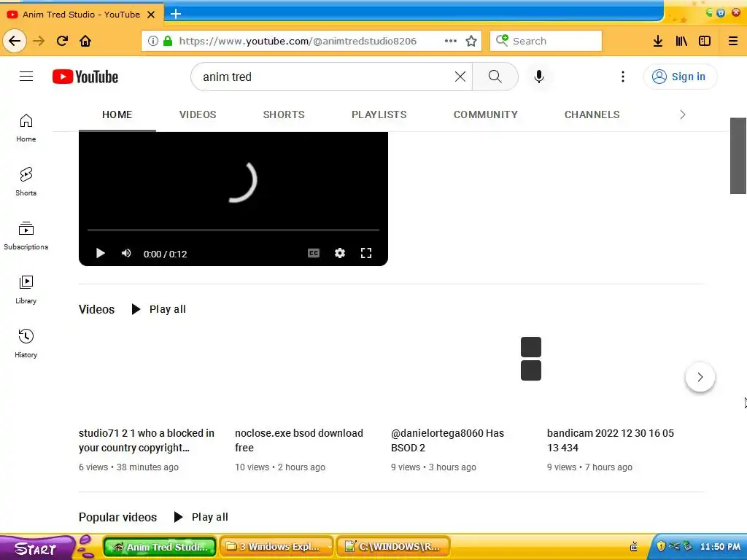The height and width of the screenshot is (560, 747).
Task: Open Subscriptions in the sidebar
Action: click(x=26, y=236)
